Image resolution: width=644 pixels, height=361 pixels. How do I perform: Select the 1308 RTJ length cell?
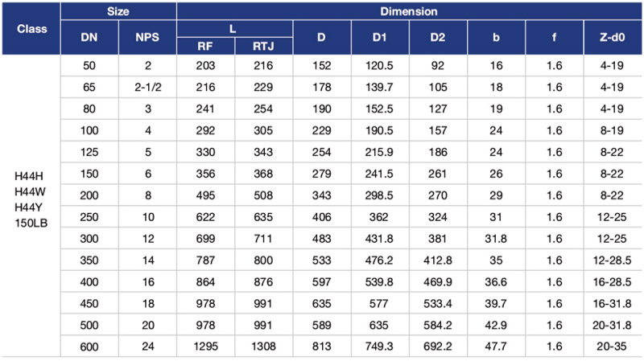click(263, 347)
